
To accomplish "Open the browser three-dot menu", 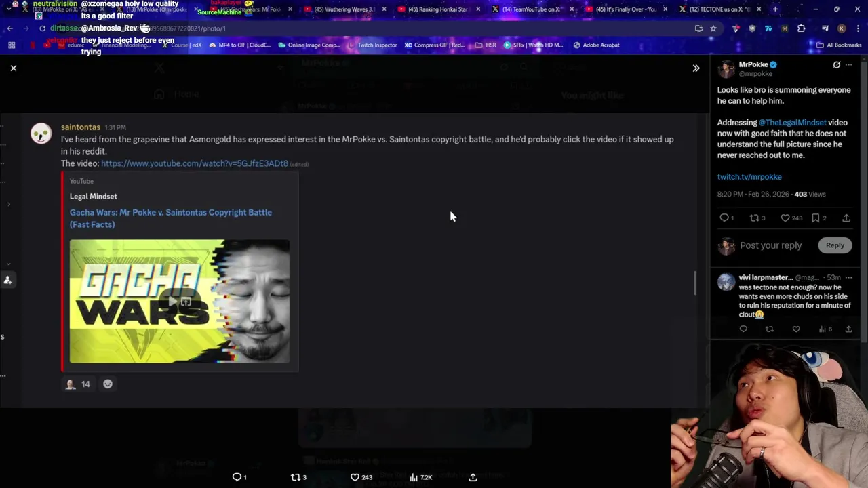I will coord(857,28).
